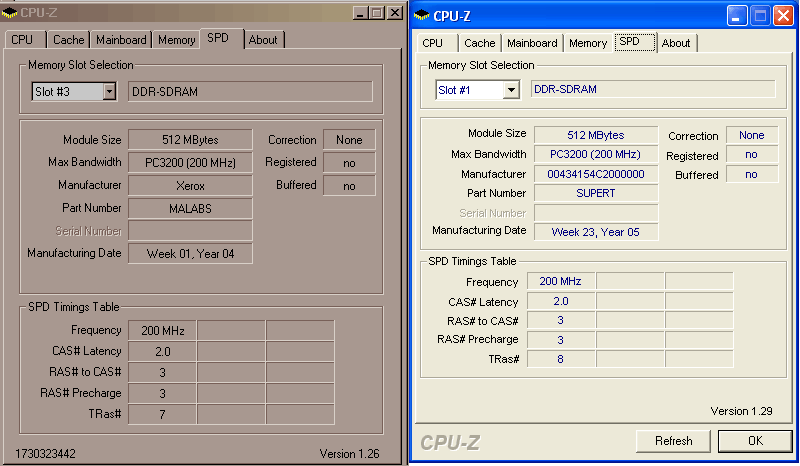The image size is (800, 466).
Task: Select the Mainboard tab in the right window
Action: coord(532,43)
